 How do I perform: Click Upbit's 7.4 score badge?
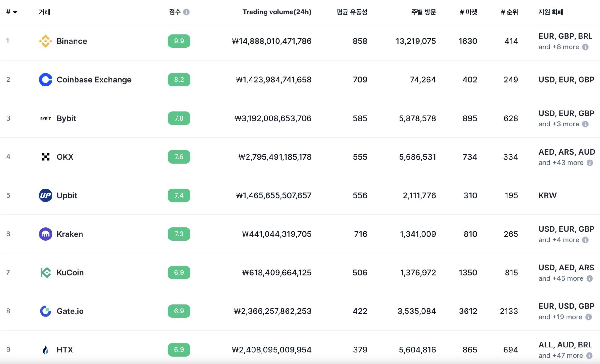tap(179, 195)
